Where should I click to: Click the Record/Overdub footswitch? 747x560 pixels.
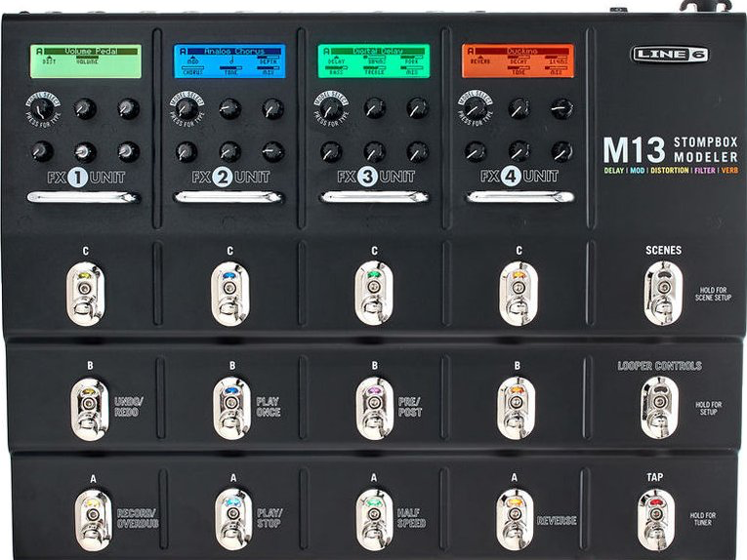[94, 520]
